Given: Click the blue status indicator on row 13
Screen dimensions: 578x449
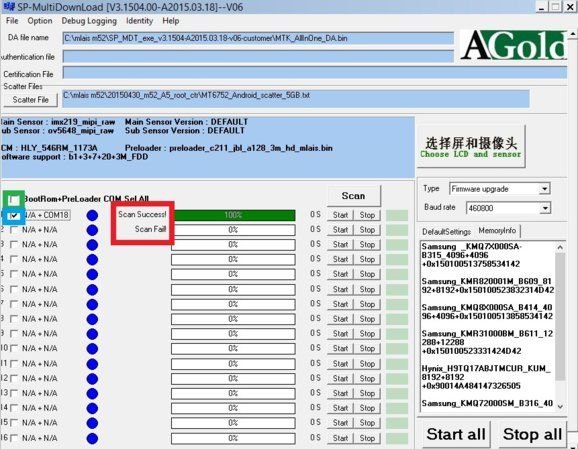Looking at the screenshot, I should (92, 394).
